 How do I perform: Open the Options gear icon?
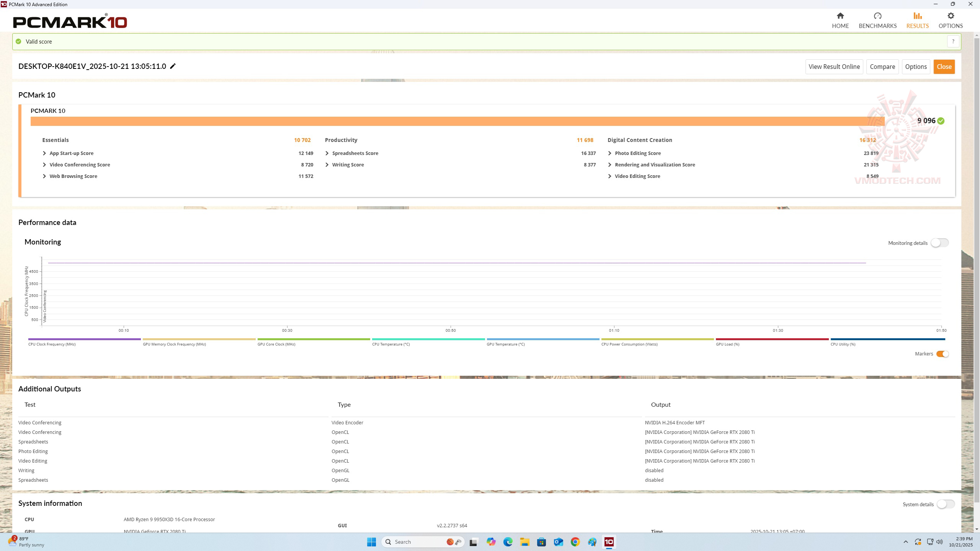[950, 16]
